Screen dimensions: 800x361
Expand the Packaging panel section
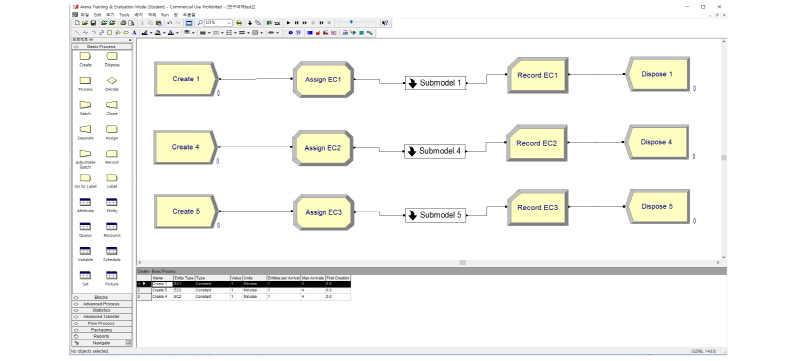point(102,330)
